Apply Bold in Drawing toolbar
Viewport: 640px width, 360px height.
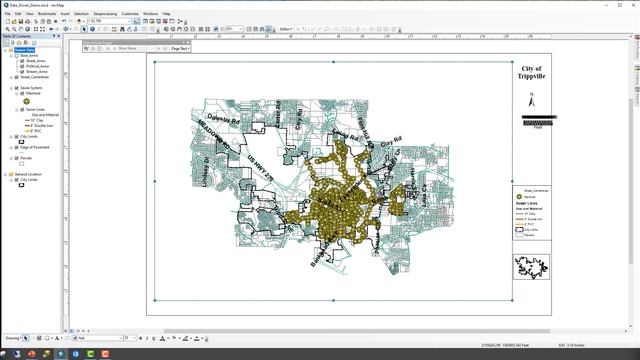coord(140,338)
